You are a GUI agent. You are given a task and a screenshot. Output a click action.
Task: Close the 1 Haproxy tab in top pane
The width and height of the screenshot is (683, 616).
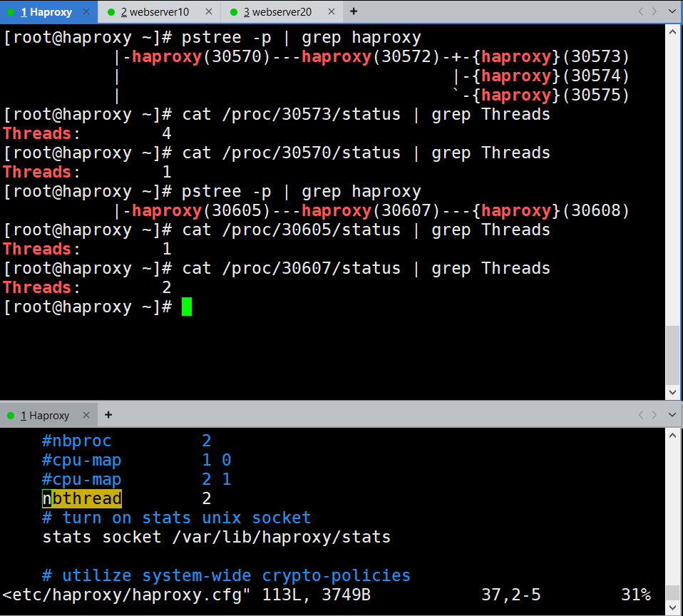pos(86,11)
